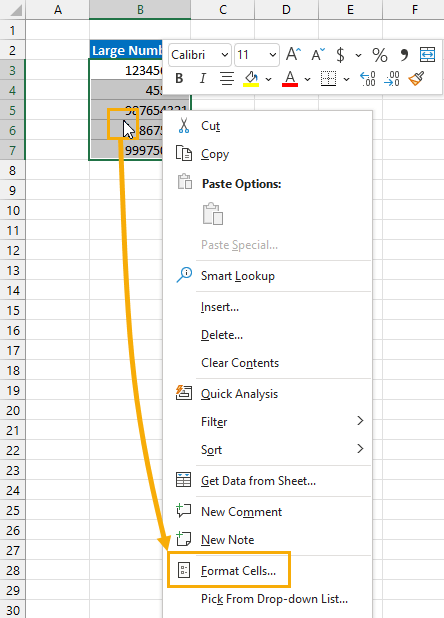The height and width of the screenshot is (618, 444).
Task: Click the Increase Decimal icon
Action: tap(368, 79)
